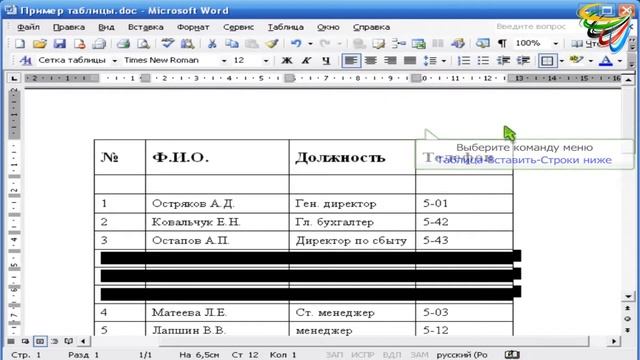640x360 pixels.
Task: Apply the highlight color marker
Action: pos(576,60)
